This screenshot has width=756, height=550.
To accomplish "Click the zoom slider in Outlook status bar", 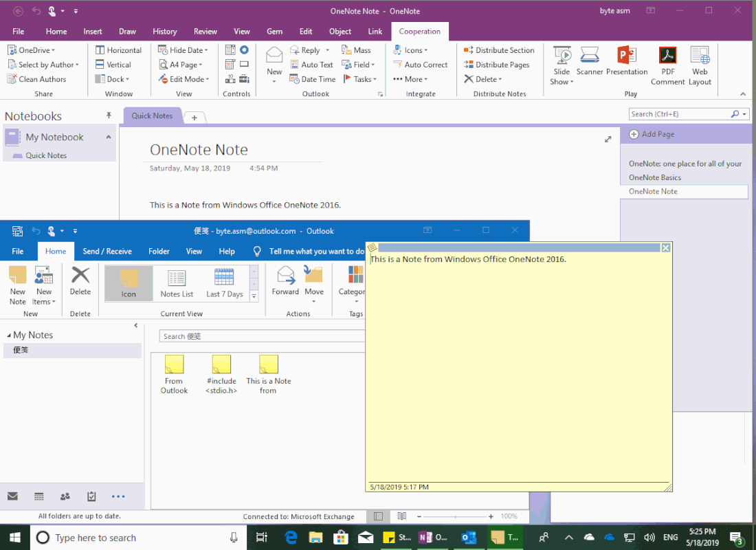I will pyautogui.click(x=456, y=516).
